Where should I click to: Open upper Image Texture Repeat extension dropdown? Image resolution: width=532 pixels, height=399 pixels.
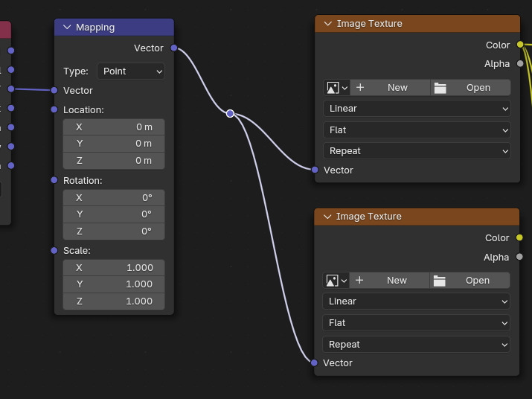(417, 151)
